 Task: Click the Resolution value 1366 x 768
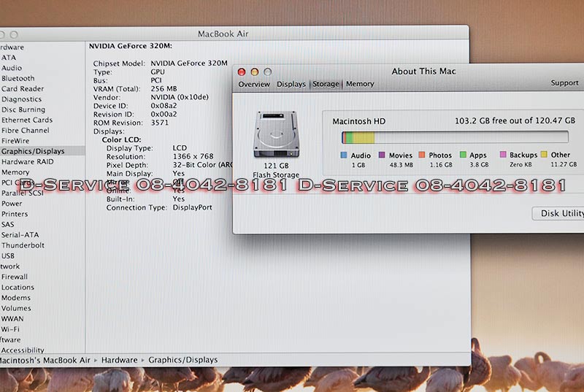[193, 156]
